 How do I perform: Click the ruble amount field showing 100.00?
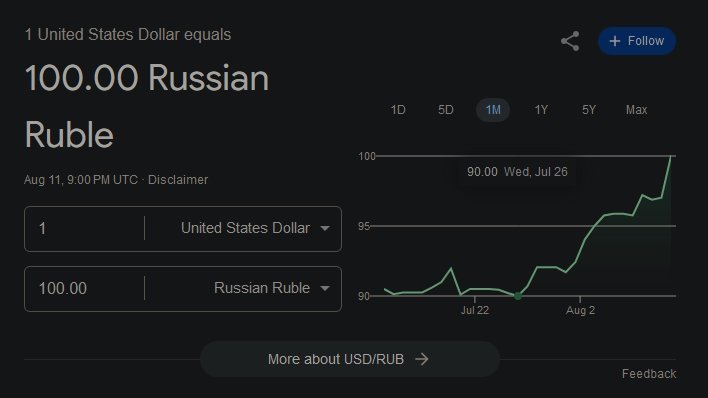[85, 288]
